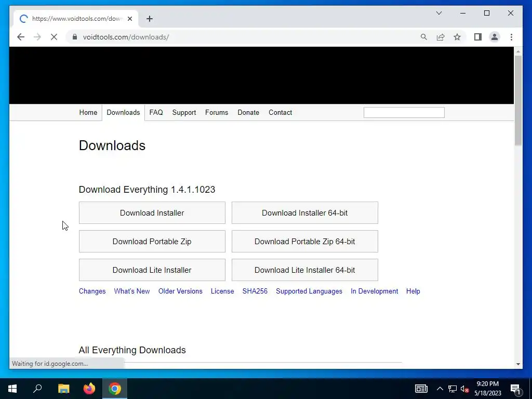Open File Explorer from taskbar
The image size is (532, 399).
click(63, 389)
